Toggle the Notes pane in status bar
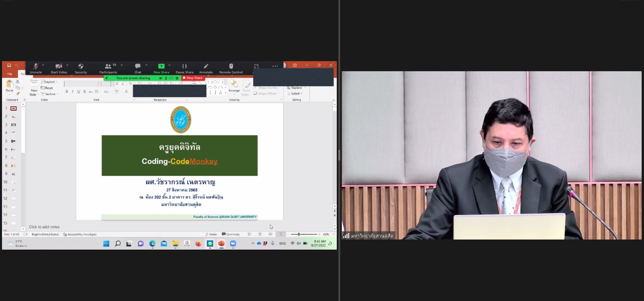The height and width of the screenshot is (301, 644). click(x=211, y=234)
